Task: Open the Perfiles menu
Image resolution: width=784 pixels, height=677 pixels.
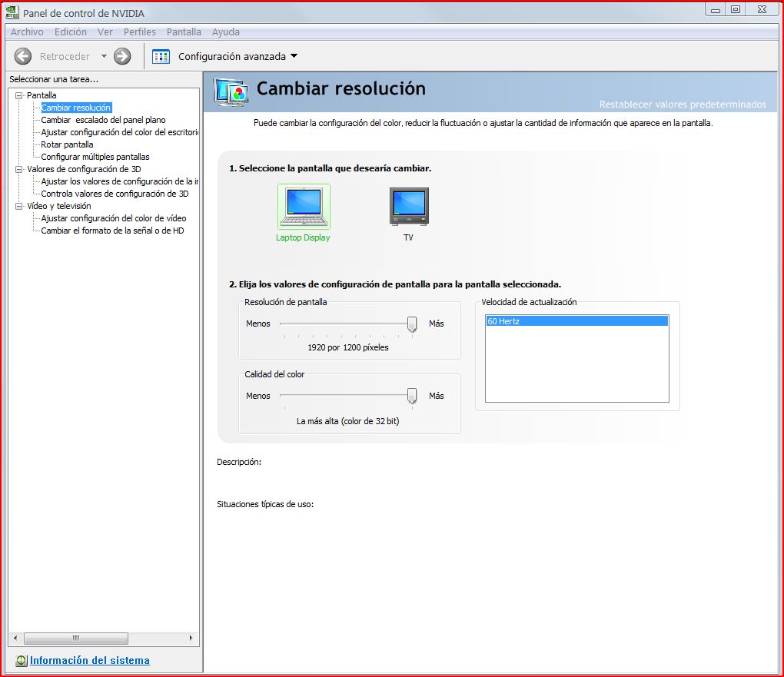Action: pyautogui.click(x=139, y=32)
